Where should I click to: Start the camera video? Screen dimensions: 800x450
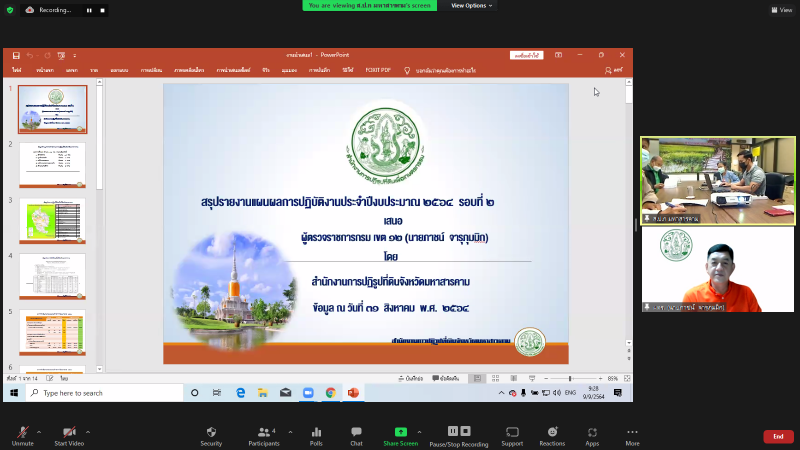click(69, 436)
